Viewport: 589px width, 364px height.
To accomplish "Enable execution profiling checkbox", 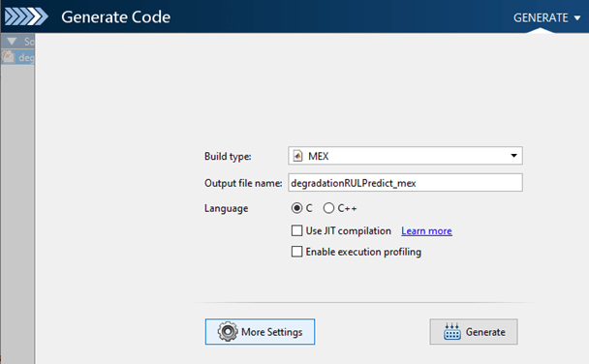I will [x=296, y=252].
